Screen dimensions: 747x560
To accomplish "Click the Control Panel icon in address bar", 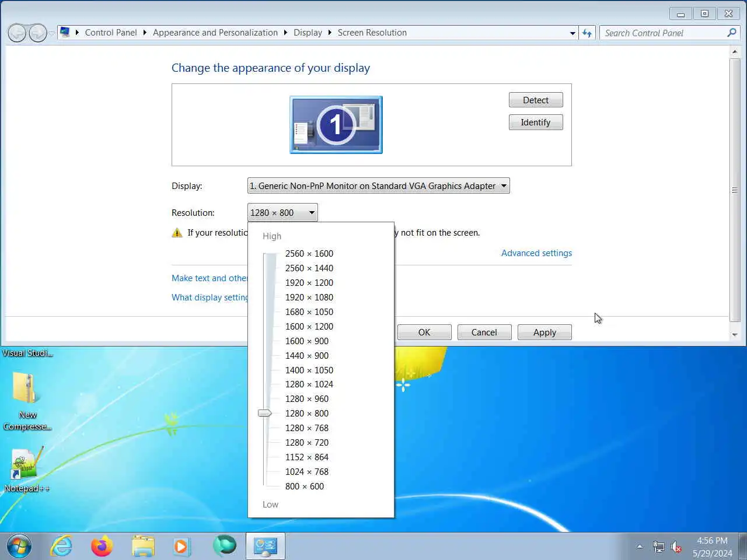I will tap(65, 32).
